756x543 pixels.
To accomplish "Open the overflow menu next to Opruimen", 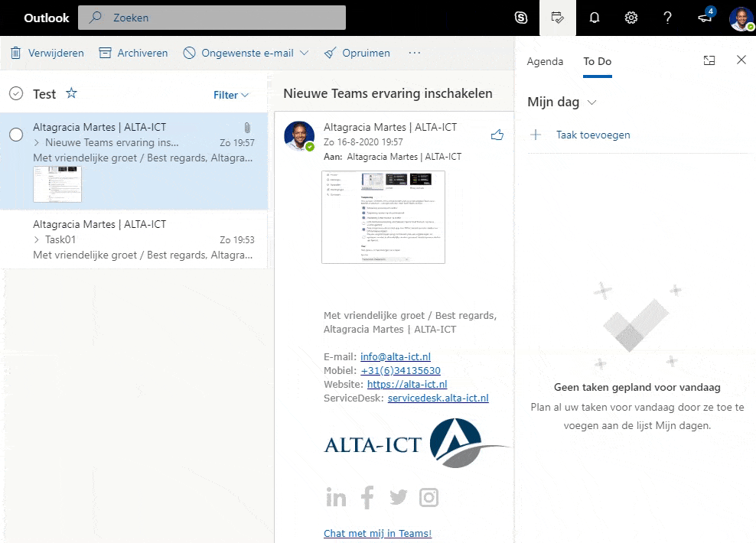I will tap(415, 53).
